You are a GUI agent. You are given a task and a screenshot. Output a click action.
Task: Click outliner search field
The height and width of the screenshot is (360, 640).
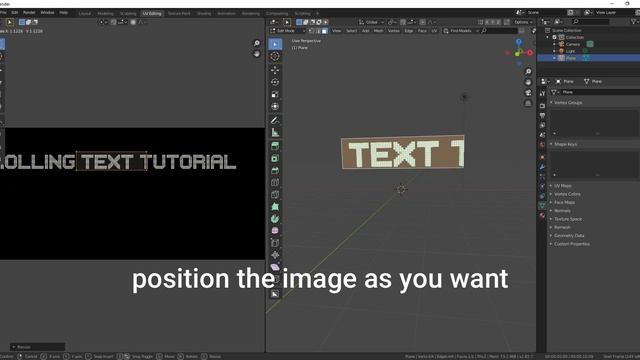pos(590,22)
